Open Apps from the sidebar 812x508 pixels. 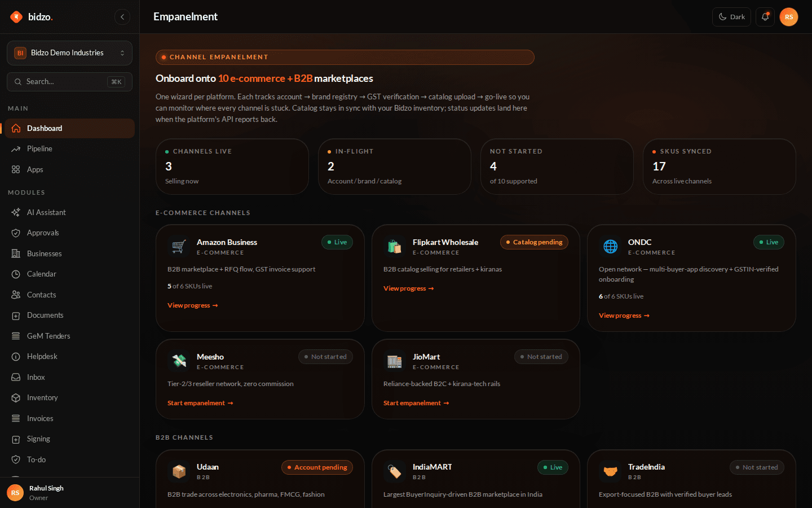pyautogui.click(x=69, y=169)
